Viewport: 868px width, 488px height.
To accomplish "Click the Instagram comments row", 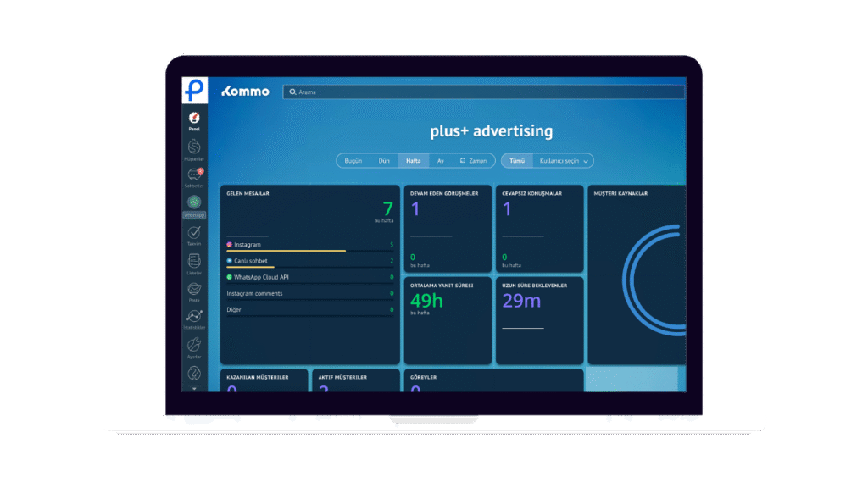I will tap(310, 294).
